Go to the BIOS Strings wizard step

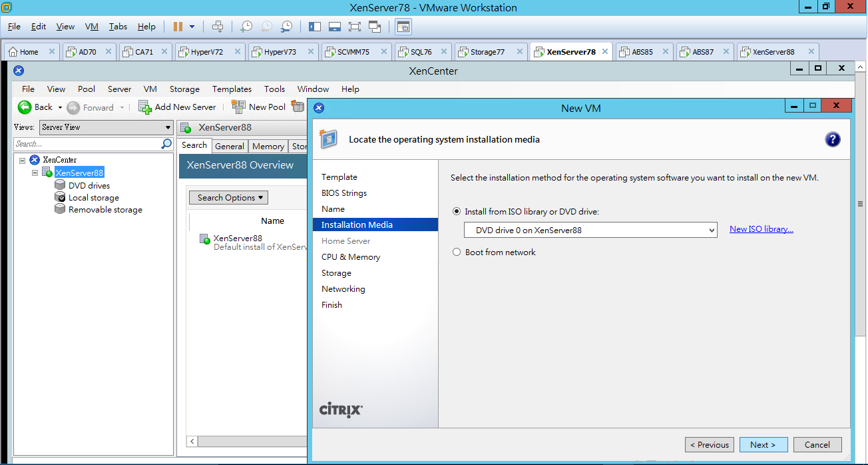[x=344, y=193]
